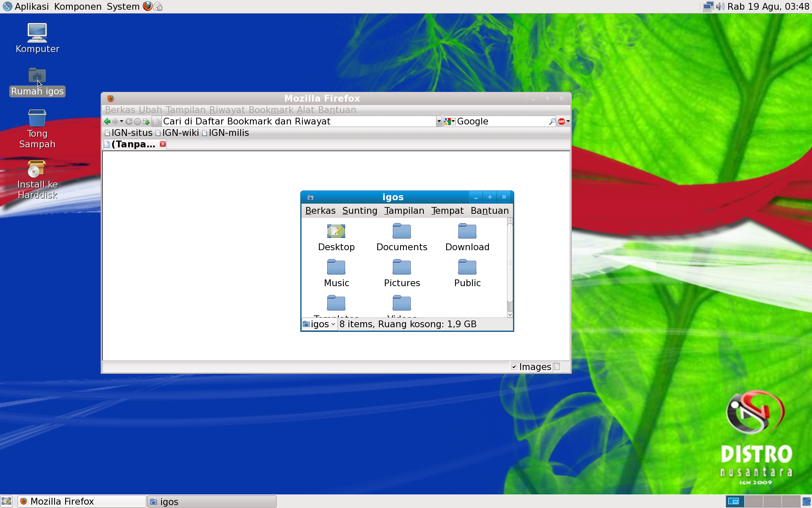812x508 pixels.
Task: Click the Firefox reload icon
Action: (129, 121)
